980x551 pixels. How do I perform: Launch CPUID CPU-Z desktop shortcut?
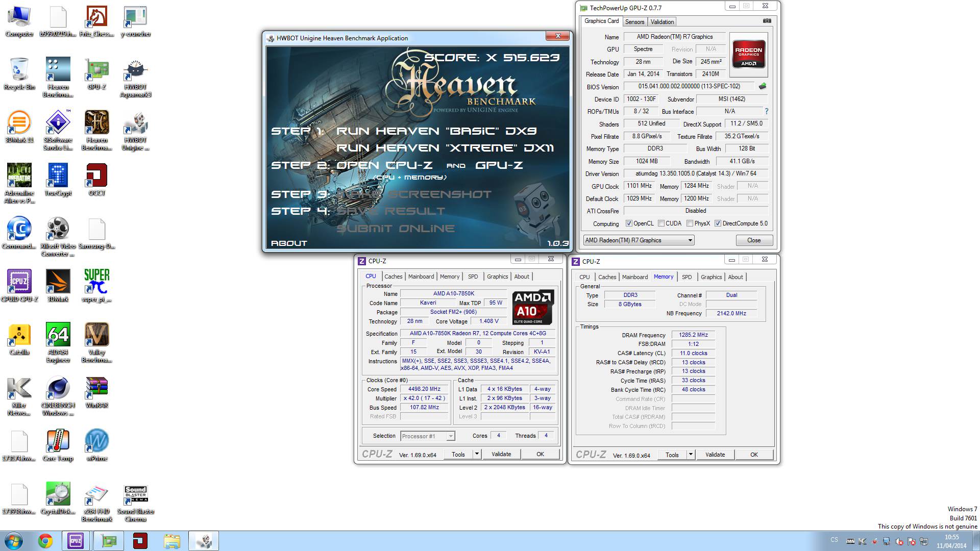(19, 286)
